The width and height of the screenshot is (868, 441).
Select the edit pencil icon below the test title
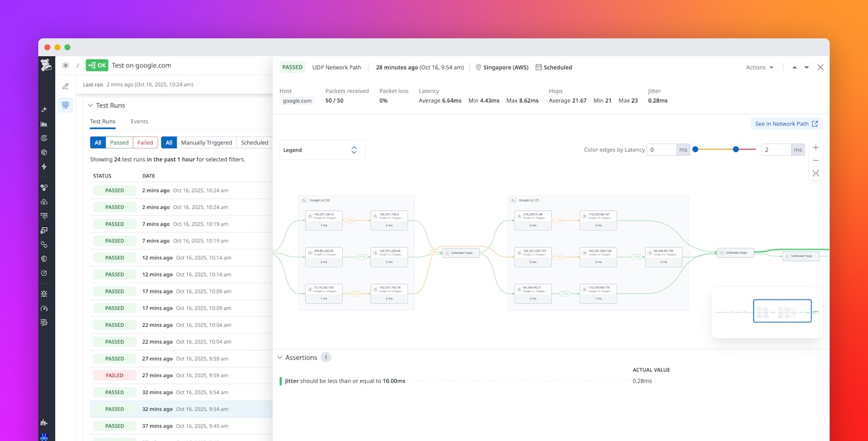[x=65, y=86]
